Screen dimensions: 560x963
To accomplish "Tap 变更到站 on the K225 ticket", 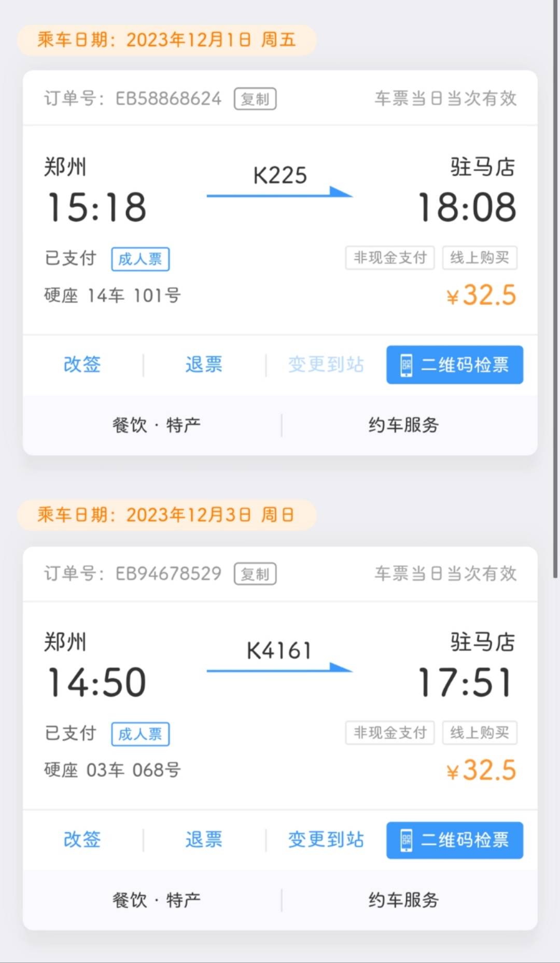I will click(326, 365).
